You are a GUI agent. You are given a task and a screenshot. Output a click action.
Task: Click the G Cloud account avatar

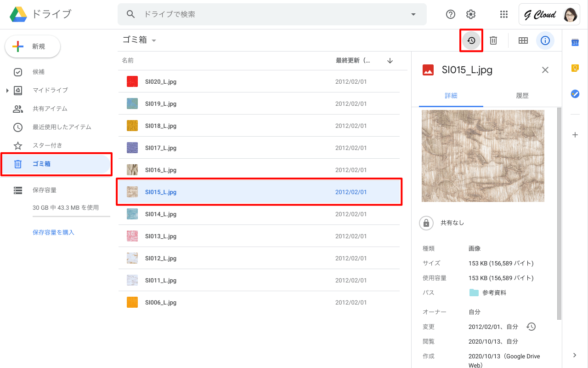[x=570, y=15]
